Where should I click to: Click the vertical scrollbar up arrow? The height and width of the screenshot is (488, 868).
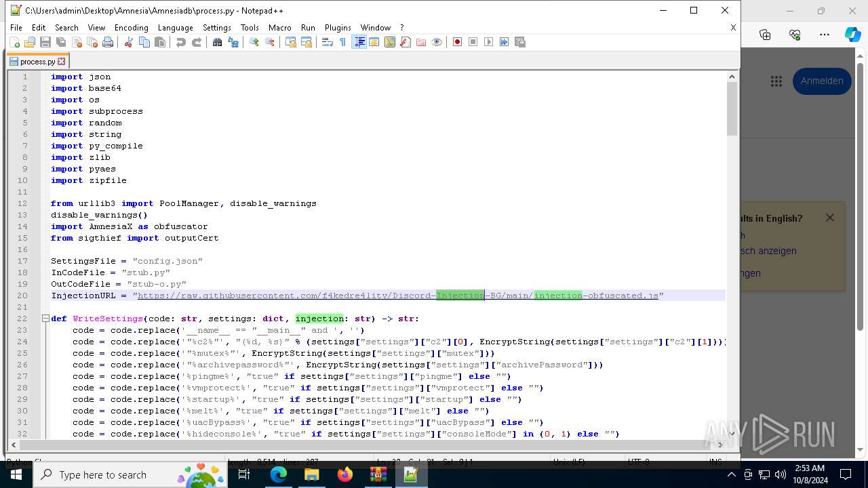[732, 76]
